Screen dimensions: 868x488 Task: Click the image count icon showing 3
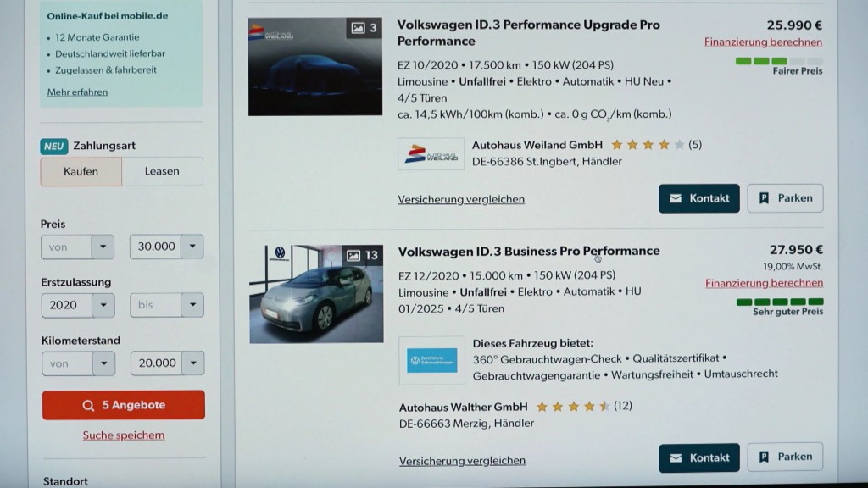pos(364,28)
